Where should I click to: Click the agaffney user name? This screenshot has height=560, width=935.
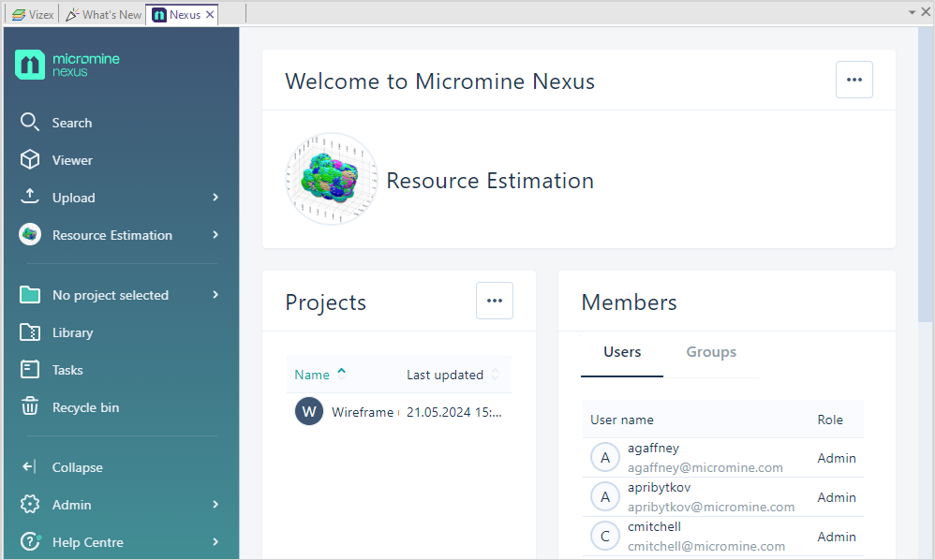[x=653, y=448]
